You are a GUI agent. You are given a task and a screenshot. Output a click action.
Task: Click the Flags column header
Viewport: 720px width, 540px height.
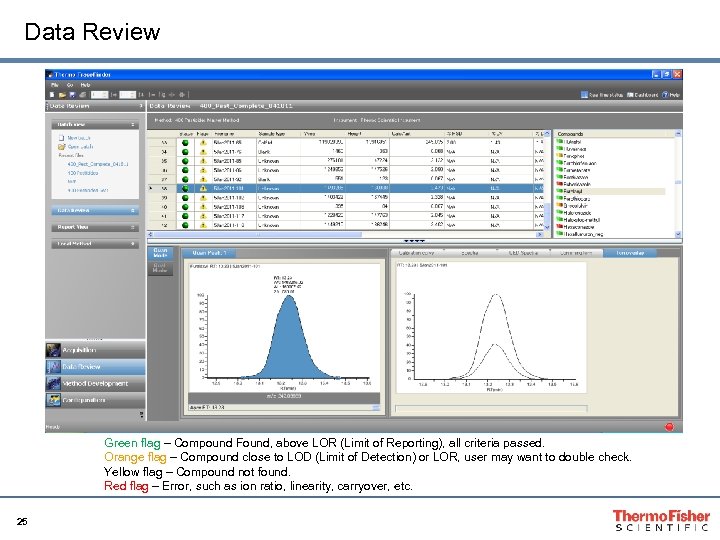203,134
